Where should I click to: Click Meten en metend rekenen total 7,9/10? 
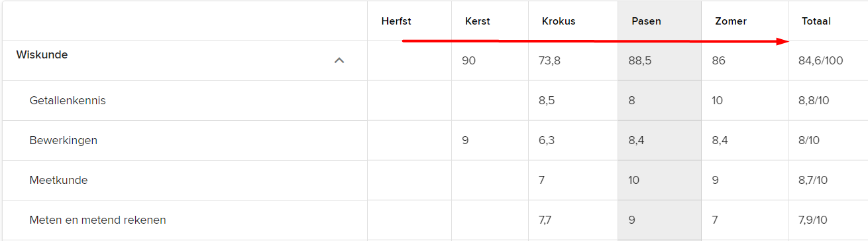coord(813,220)
